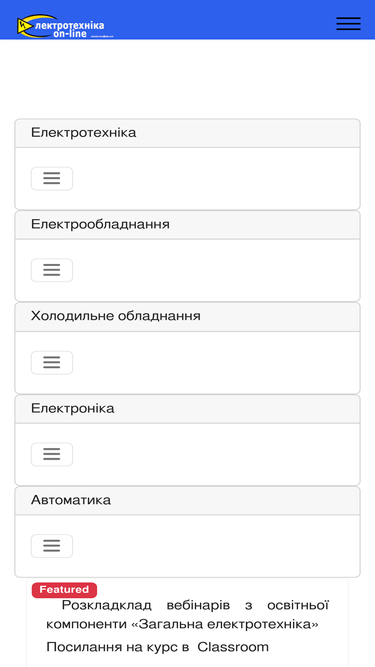Click the yellow triangle emblem in logo
Image resolution: width=375 pixels, height=667 pixels.
click(23, 26)
